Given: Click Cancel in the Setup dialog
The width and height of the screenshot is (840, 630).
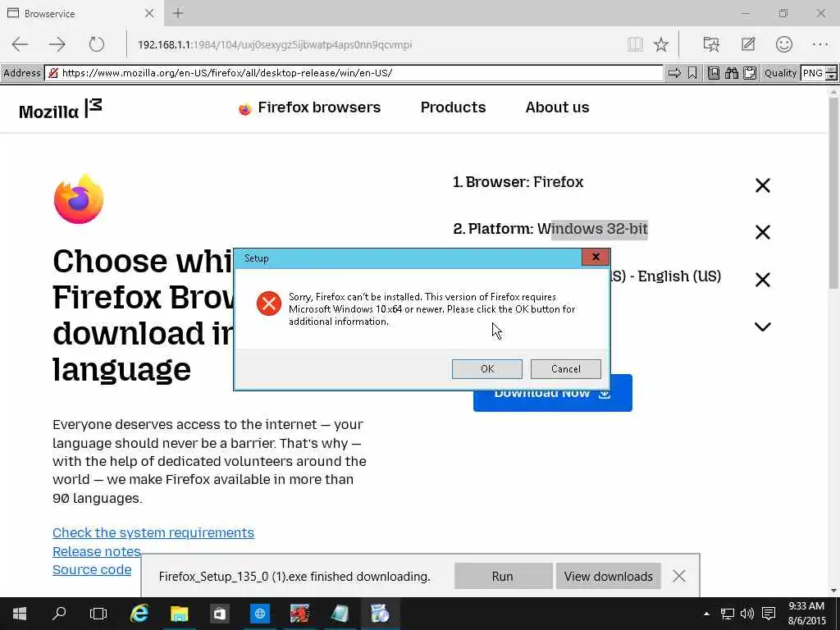Looking at the screenshot, I should click(566, 368).
